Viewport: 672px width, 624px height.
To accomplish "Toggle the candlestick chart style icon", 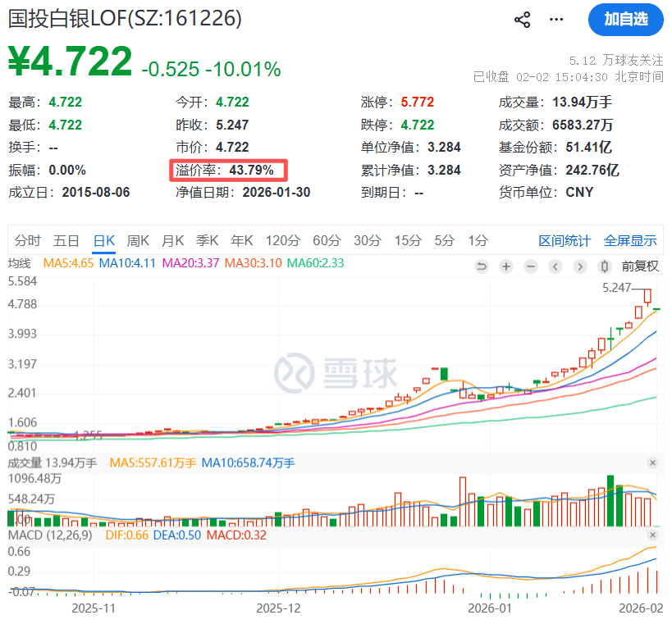I will [x=605, y=266].
